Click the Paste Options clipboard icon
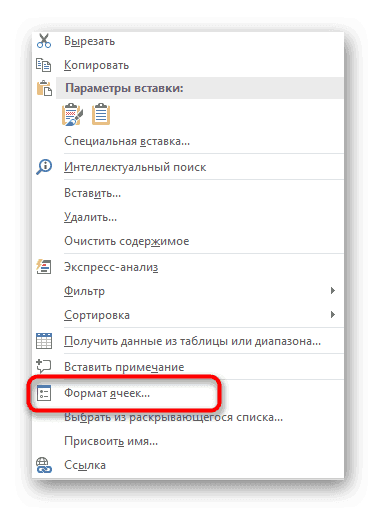Screen dimensions: 376x512 point(44,88)
